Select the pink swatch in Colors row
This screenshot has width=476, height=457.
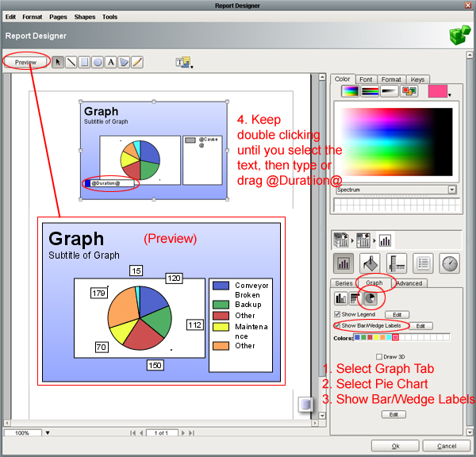[395, 337]
